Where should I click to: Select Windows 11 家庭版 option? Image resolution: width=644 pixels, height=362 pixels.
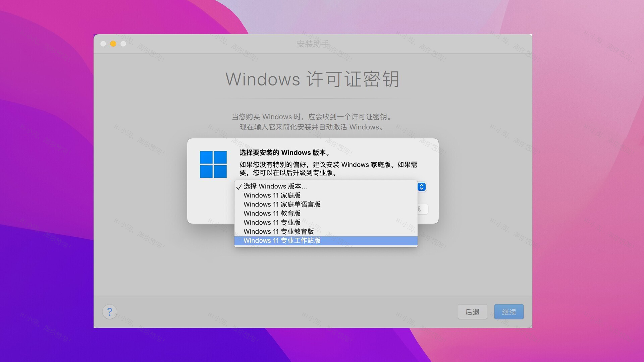coord(272,195)
